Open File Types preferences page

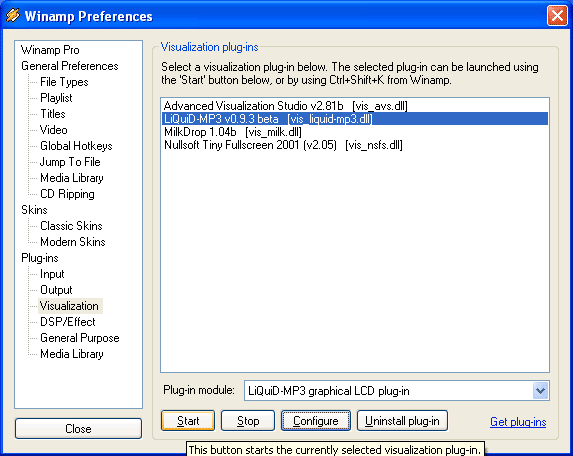[x=64, y=82]
